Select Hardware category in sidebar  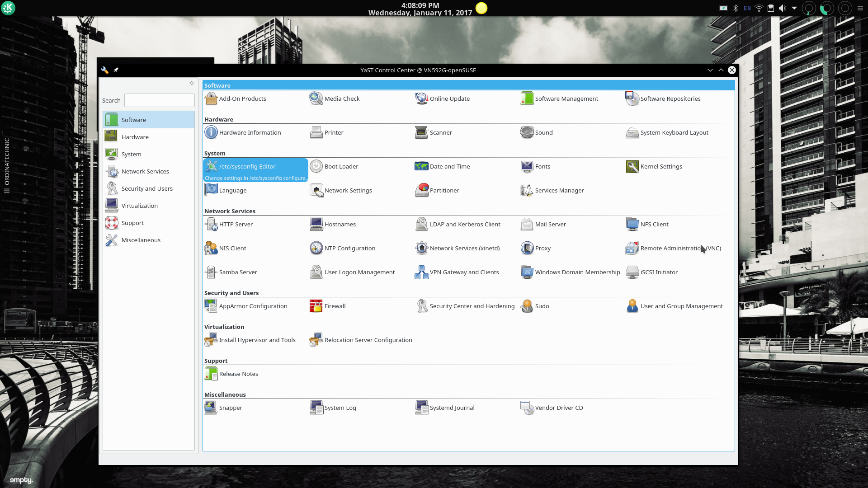149,137
